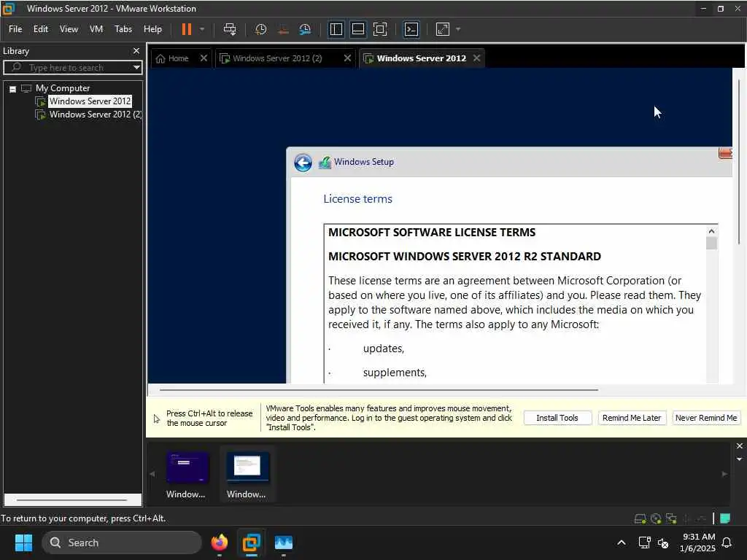This screenshot has height=560, width=747.
Task: Click the blue waveform taskbar app
Action: 284,542
